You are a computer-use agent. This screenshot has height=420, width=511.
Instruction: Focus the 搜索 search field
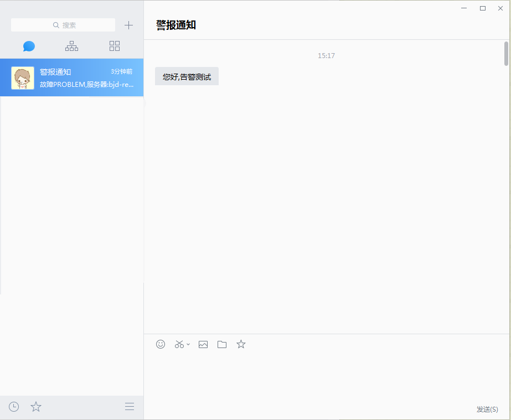click(x=63, y=25)
